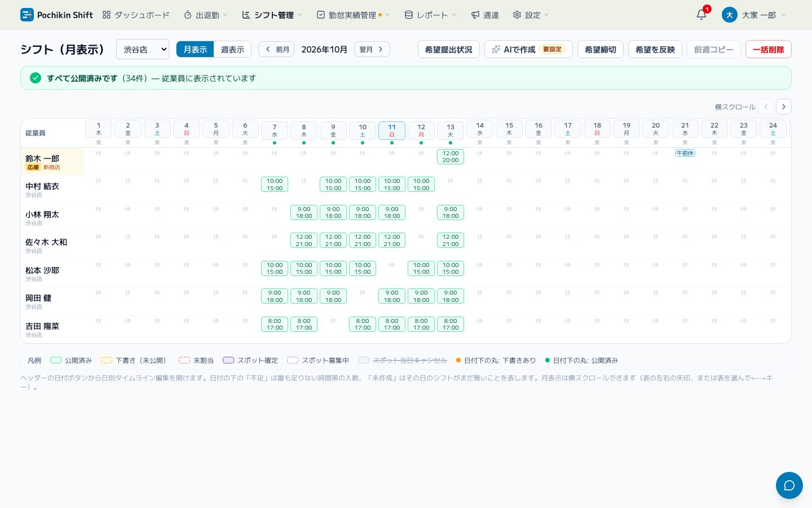
Task: Open the notification bell
Action: (701, 15)
